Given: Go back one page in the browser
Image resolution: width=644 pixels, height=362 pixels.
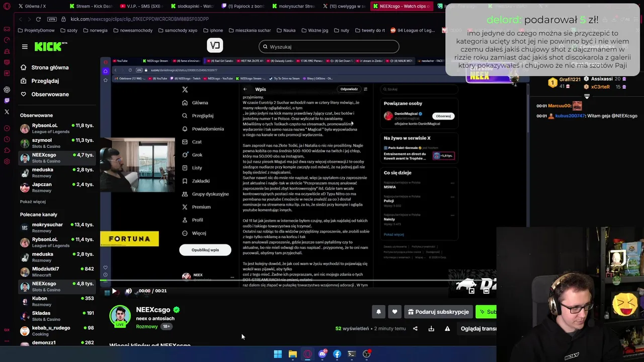Looking at the screenshot, I should pyautogui.click(x=20, y=19).
